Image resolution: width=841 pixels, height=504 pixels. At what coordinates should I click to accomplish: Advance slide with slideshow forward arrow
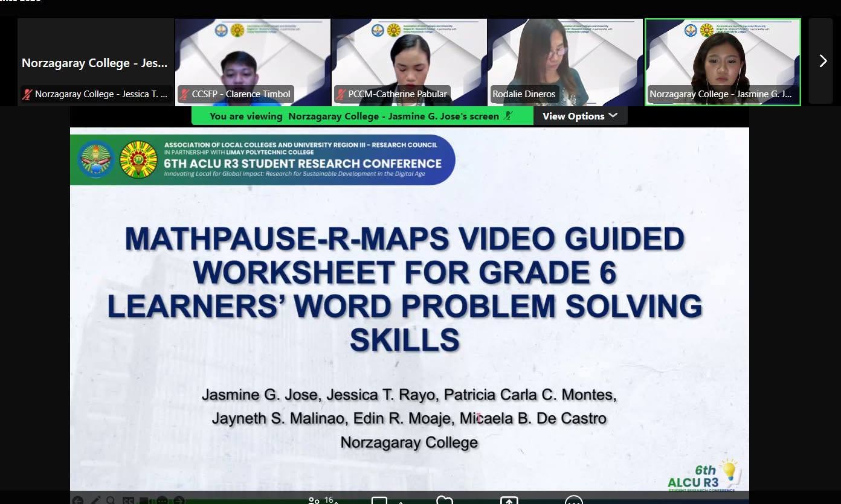pos(179,501)
